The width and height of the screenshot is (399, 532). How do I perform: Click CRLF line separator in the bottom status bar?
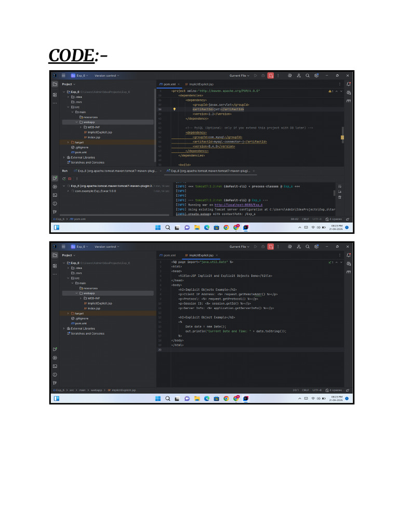pyautogui.click(x=305, y=390)
